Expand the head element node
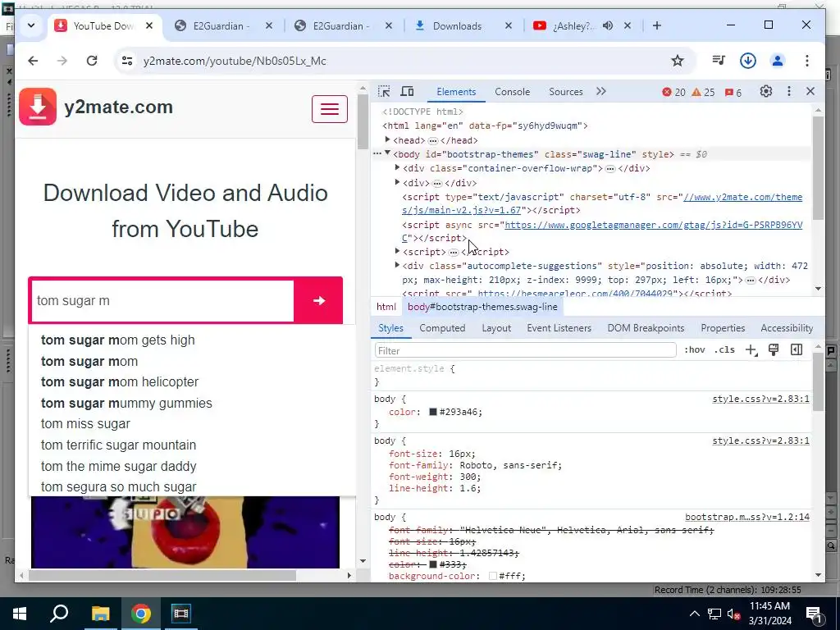Viewport: 840px width, 630px height. coord(387,139)
